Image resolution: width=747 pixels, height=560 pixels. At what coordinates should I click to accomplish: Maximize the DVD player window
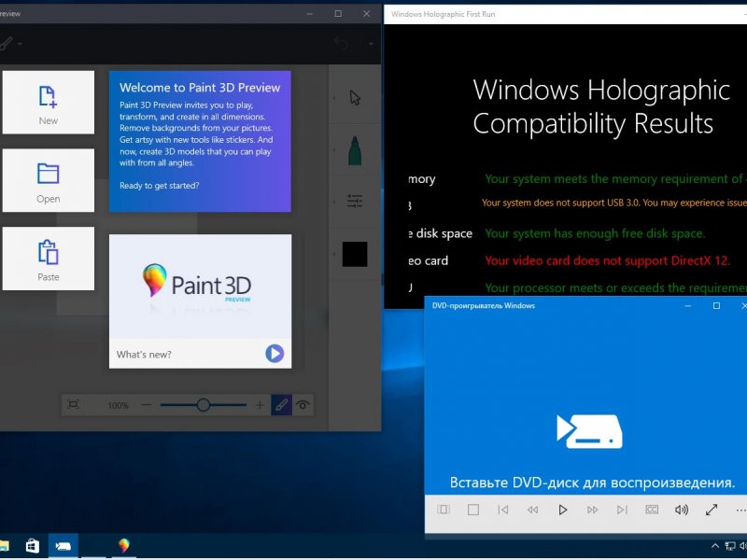coord(716,306)
